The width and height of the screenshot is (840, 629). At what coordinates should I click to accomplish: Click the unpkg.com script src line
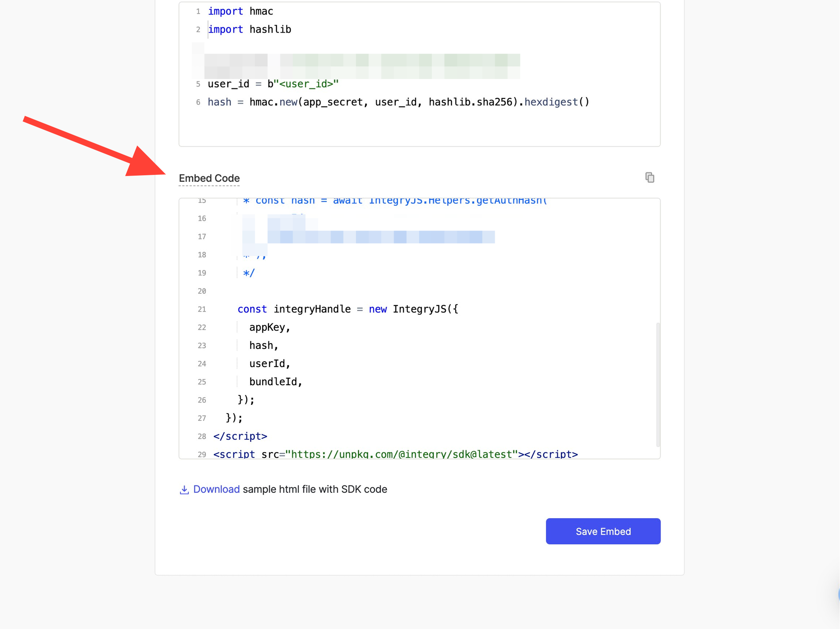click(395, 454)
